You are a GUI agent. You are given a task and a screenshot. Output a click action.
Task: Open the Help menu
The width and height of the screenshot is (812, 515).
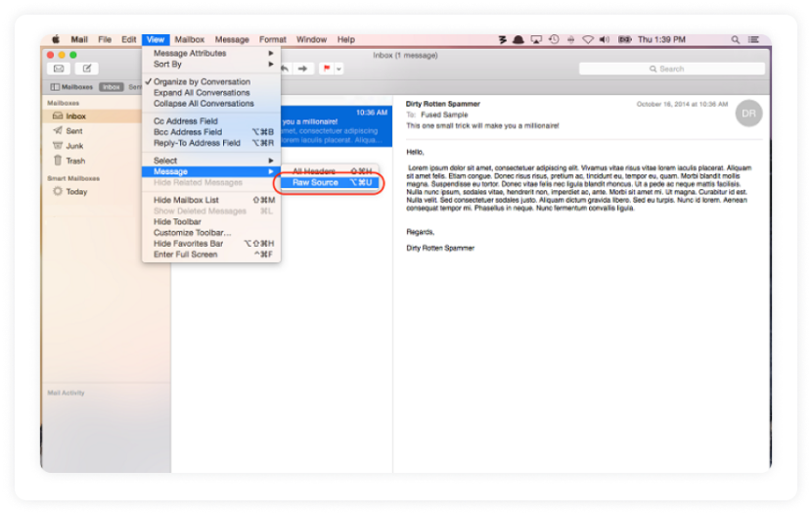coord(346,39)
